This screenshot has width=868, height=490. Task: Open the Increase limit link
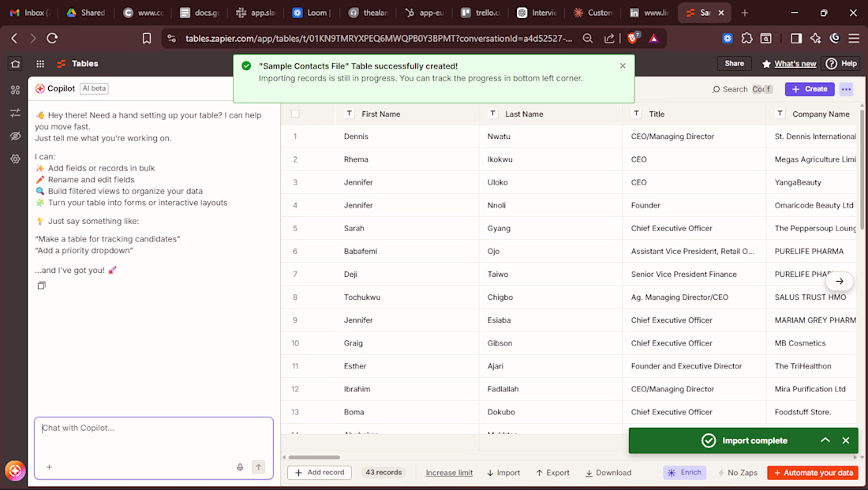[x=449, y=473]
